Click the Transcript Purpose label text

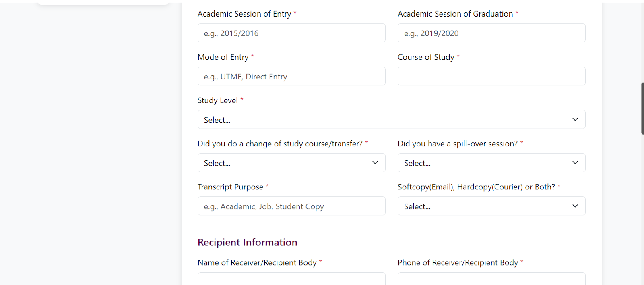[230, 187]
